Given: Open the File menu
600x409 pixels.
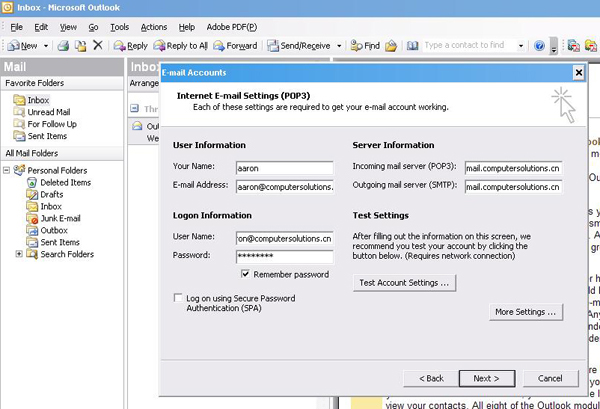Looking at the screenshot, I should click(x=16, y=27).
